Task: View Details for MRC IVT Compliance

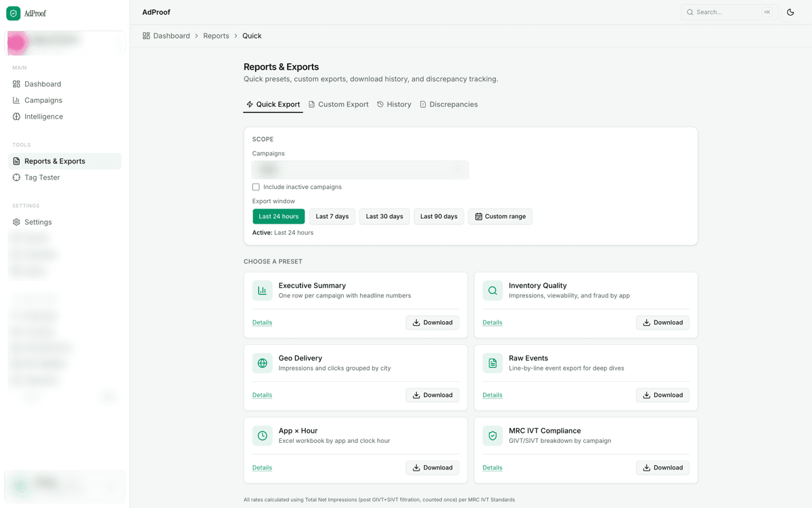Action: [493, 467]
